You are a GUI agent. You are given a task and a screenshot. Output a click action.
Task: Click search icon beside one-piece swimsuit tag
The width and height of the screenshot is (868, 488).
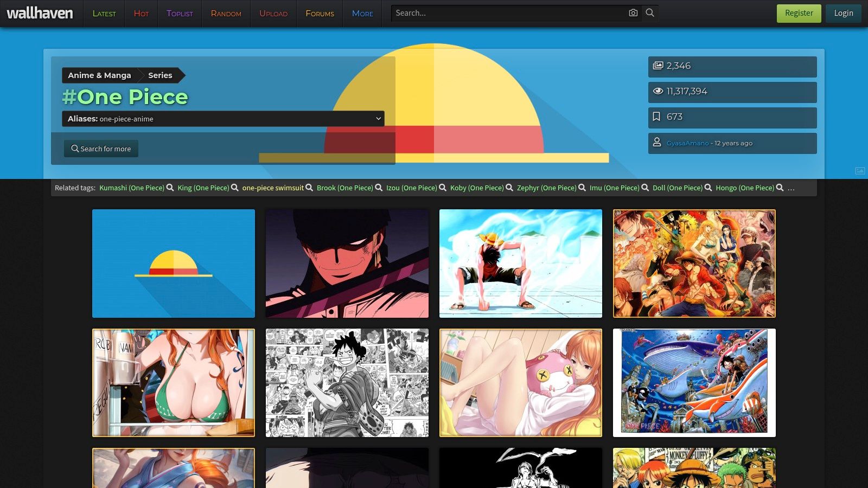309,188
